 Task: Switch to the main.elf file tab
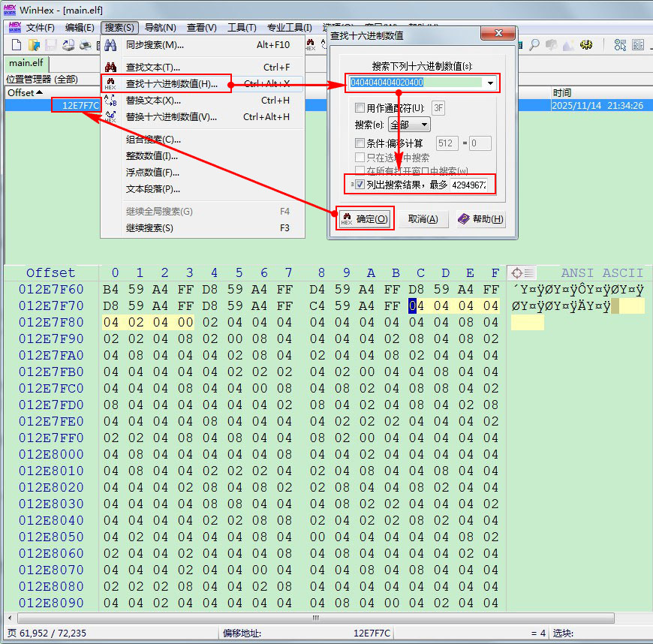(25, 62)
